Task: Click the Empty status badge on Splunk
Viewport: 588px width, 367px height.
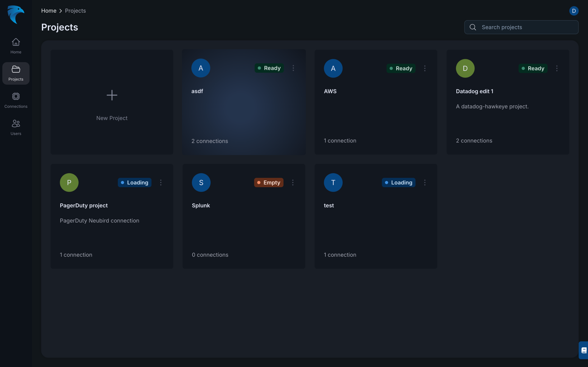Action: pos(269,183)
